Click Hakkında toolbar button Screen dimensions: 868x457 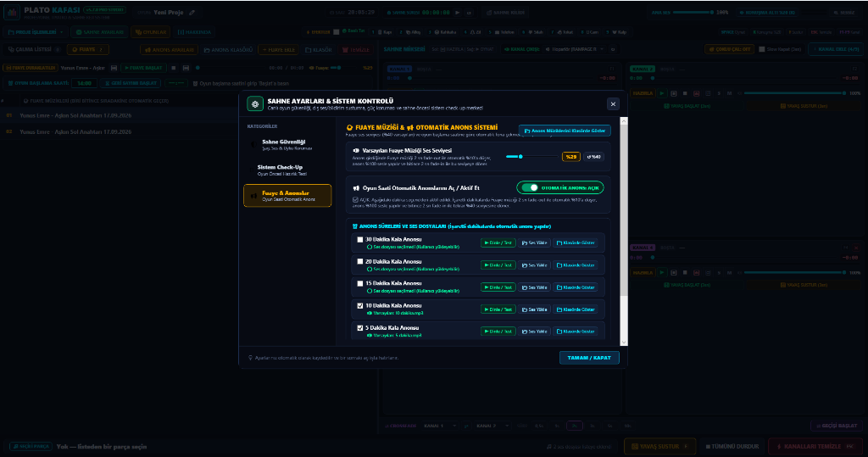194,32
